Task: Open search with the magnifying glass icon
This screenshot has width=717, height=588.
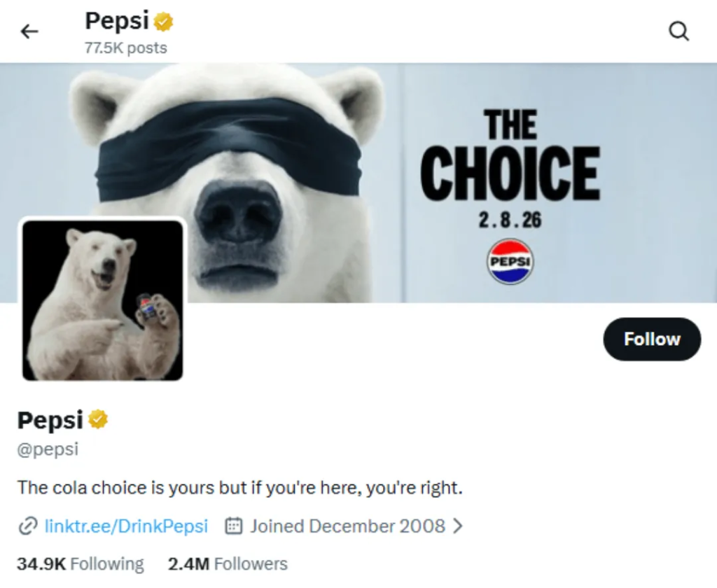Action: tap(677, 31)
